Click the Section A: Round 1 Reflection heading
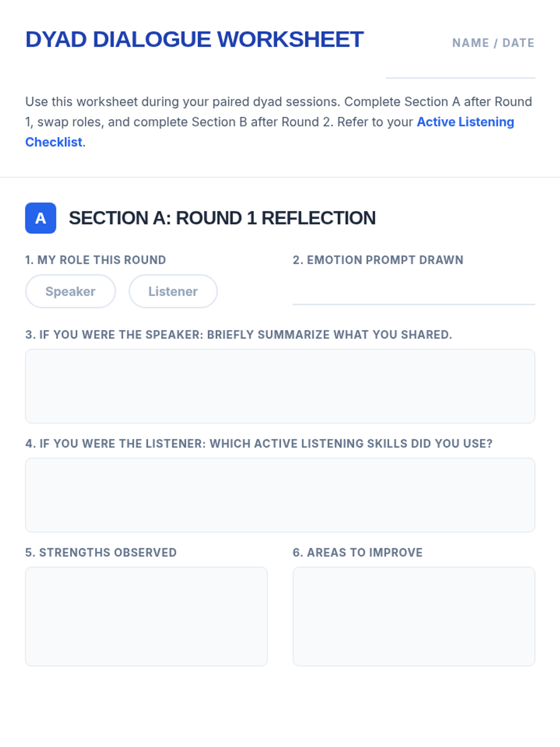560x747 pixels. point(222,218)
